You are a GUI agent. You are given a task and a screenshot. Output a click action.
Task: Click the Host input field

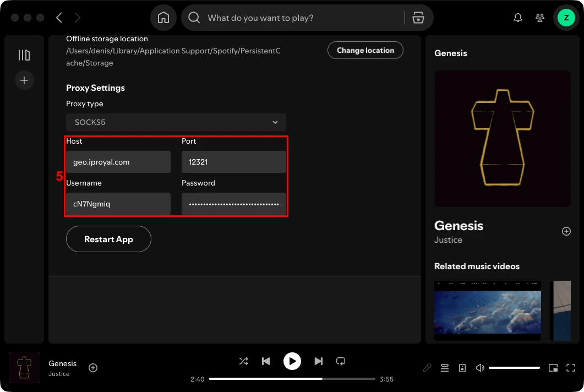(x=118, y=162)
